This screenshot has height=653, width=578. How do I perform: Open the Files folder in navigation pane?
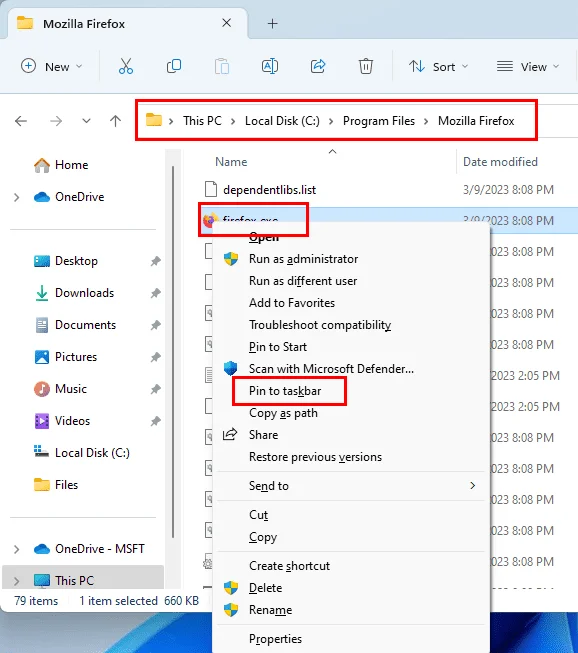[55, 485]
